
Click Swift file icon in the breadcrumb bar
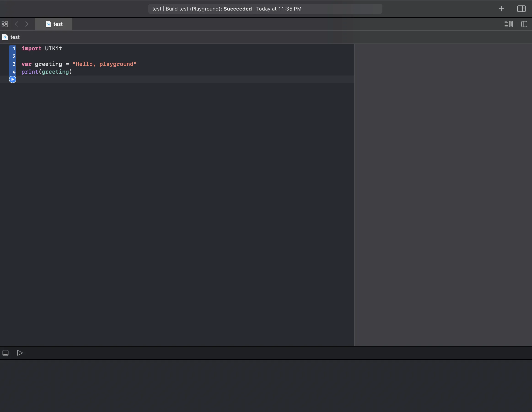[x=5, y=37]
